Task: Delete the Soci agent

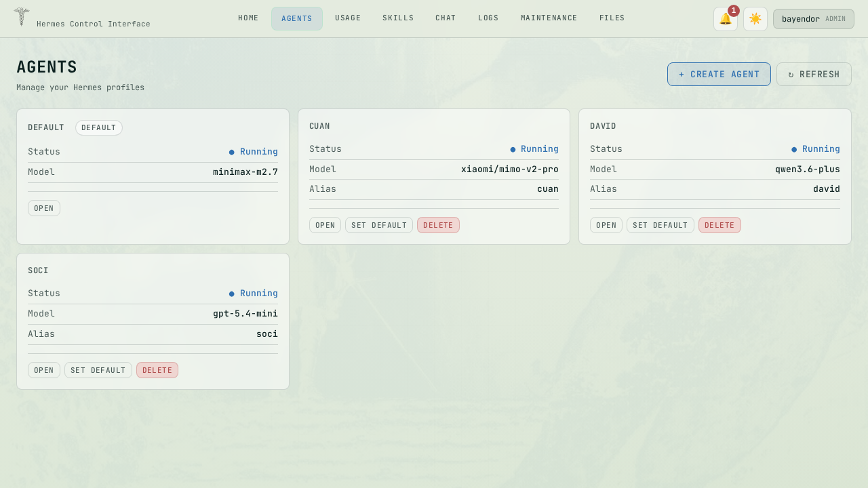Action: click(157, 370)
